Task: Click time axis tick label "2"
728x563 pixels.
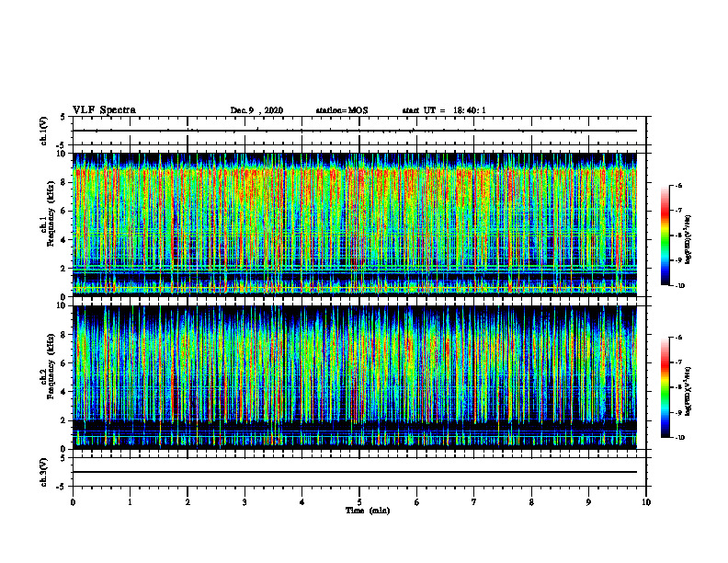Action: coord(188,502)
